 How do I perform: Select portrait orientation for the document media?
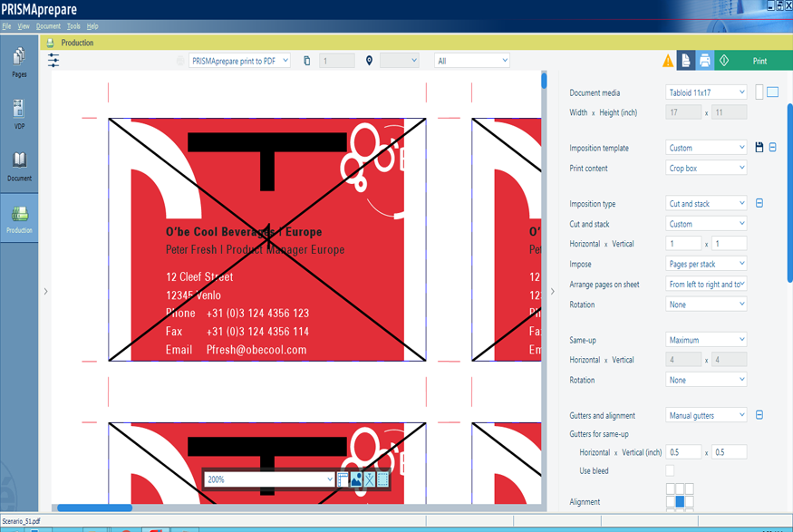[759, 92]
